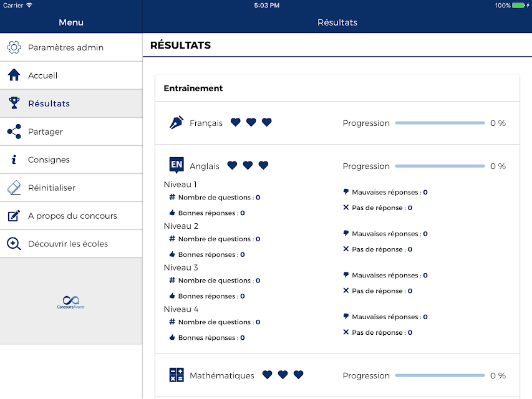
Task: Open Paramètres admin gear icon
Action: tap(14, 47)
